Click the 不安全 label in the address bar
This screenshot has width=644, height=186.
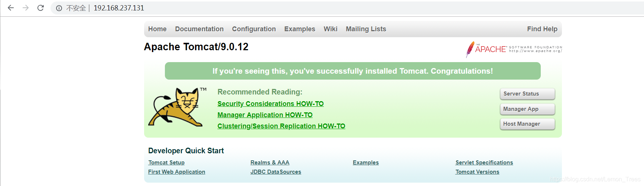(76, 8)
